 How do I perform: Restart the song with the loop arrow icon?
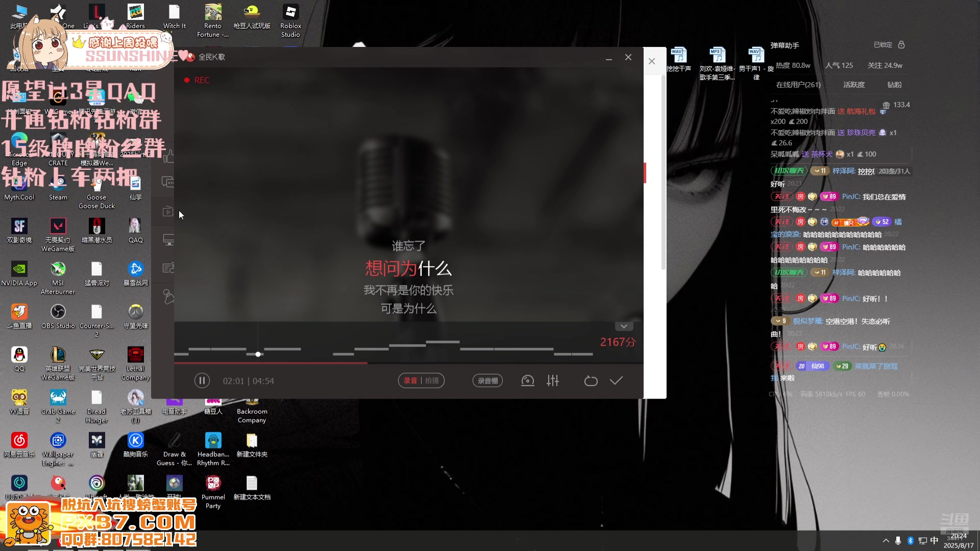coord(591,381)
